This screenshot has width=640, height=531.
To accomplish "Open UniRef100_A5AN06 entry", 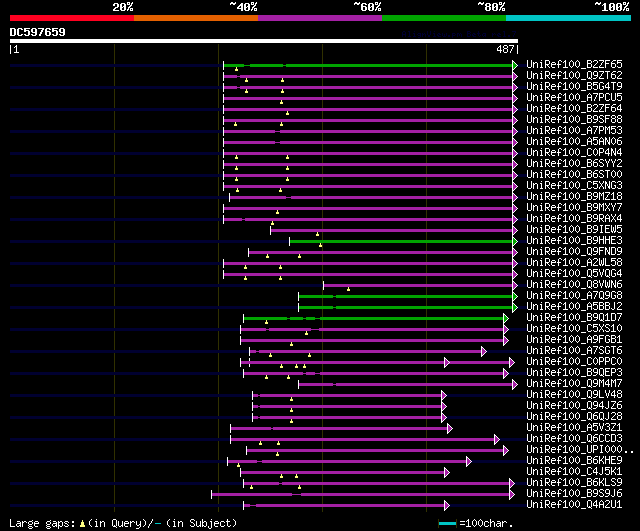I will click(x=574, y=142).
